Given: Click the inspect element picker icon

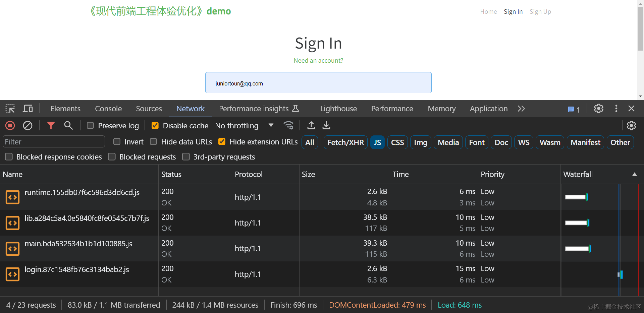Looking at the screenshot, I should coord(10,109).
